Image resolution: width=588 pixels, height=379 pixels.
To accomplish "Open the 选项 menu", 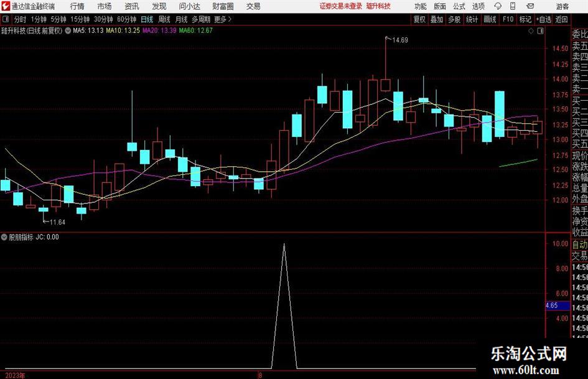I will click(x=478, y=6).
